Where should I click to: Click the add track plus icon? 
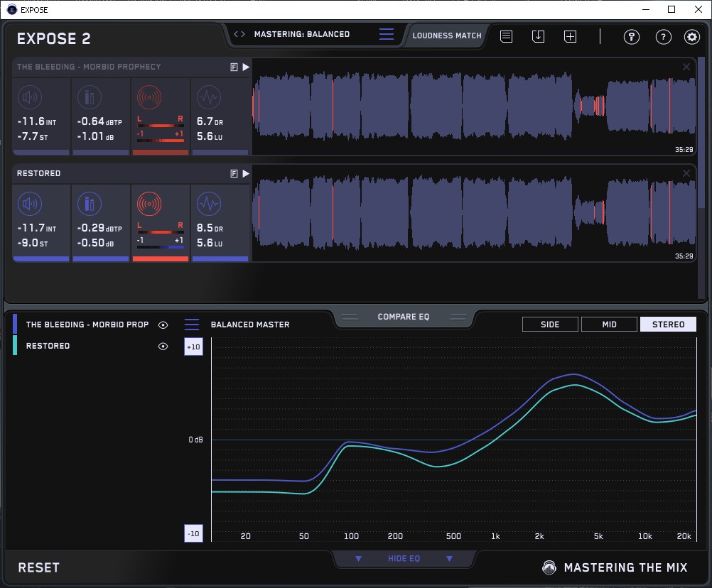click(571, 36)
